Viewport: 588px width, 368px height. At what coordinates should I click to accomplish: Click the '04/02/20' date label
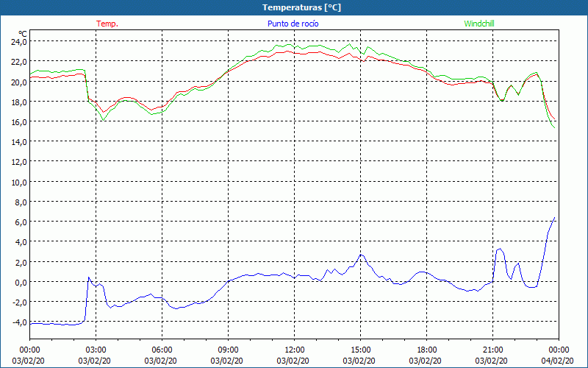[x=557, y=361]
